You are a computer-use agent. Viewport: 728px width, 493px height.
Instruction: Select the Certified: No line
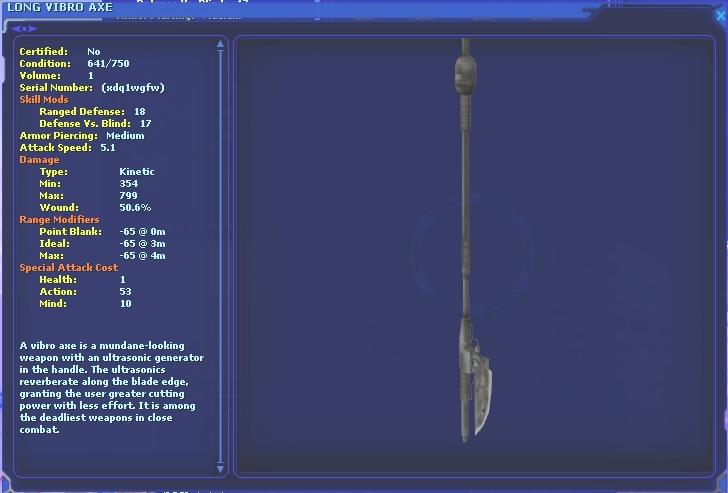[x=60, y=52]
